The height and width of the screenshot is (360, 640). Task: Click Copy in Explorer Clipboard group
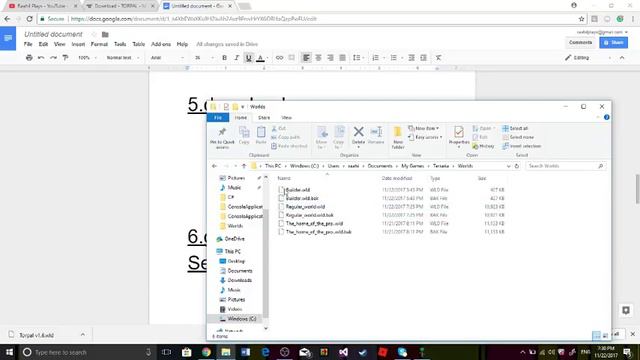click(x=244, y=136)
